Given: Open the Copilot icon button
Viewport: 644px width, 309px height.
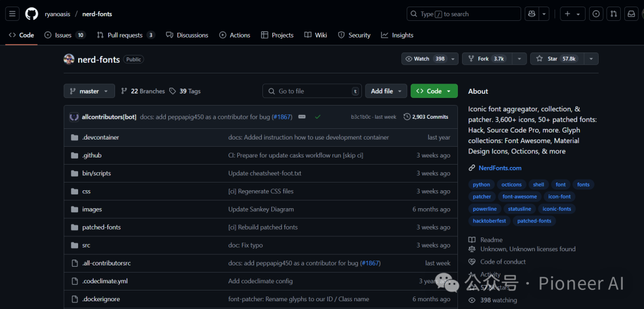Looking at the screenshot, I should click(532, 14).
